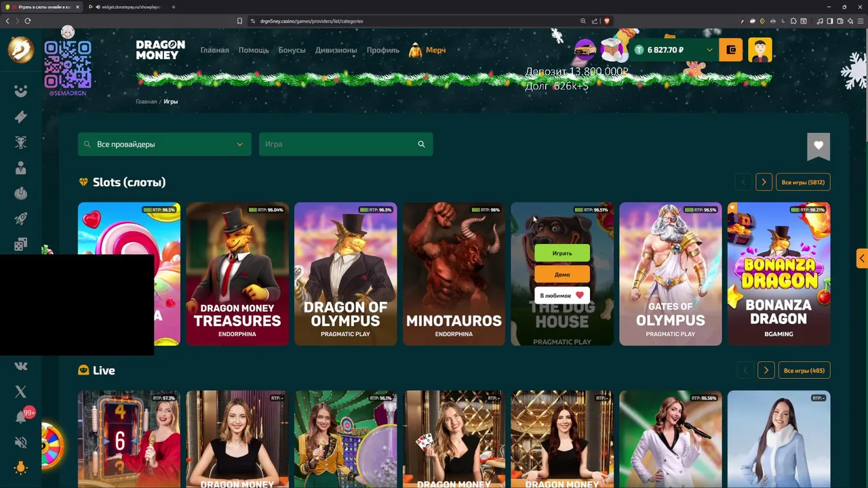This screenshot has width=868, height=488.
Task: Open browser extensions puzzle icon
Action: click(793, 21)
